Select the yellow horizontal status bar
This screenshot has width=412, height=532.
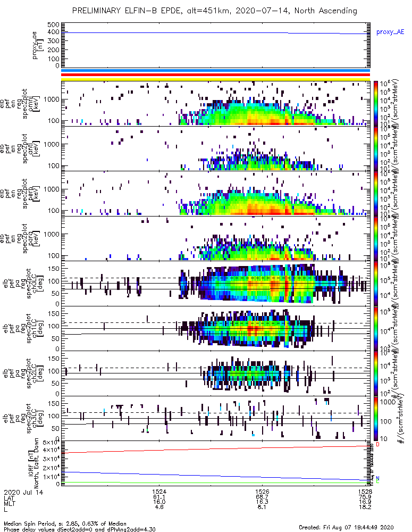click(x=215, y=79)
